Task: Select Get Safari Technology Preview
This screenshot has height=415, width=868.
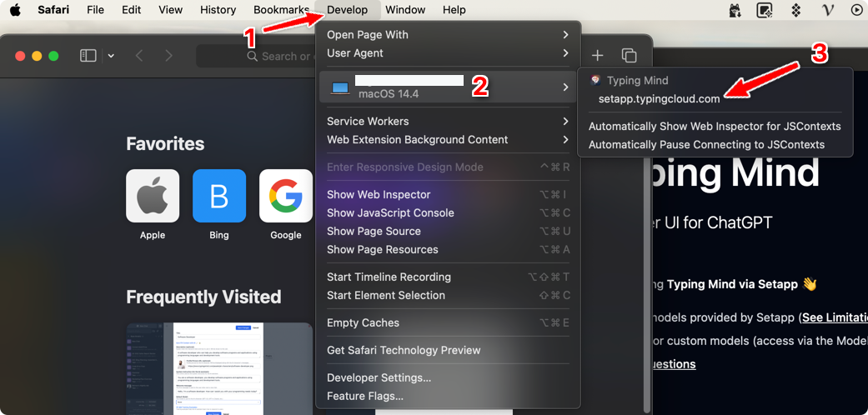Action: coord(448,350)
